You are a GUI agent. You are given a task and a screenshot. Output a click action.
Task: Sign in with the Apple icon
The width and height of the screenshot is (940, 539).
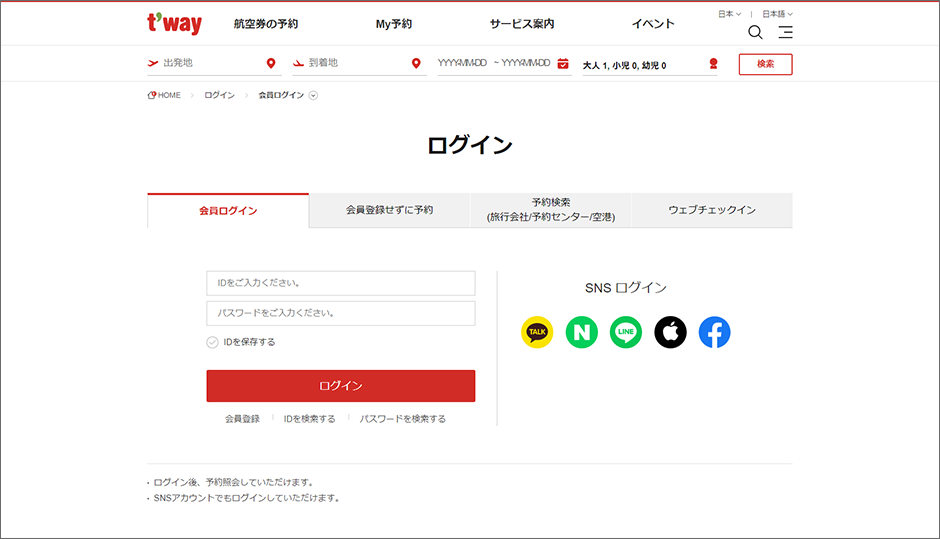pyautogui.click(x=670, y=332)
